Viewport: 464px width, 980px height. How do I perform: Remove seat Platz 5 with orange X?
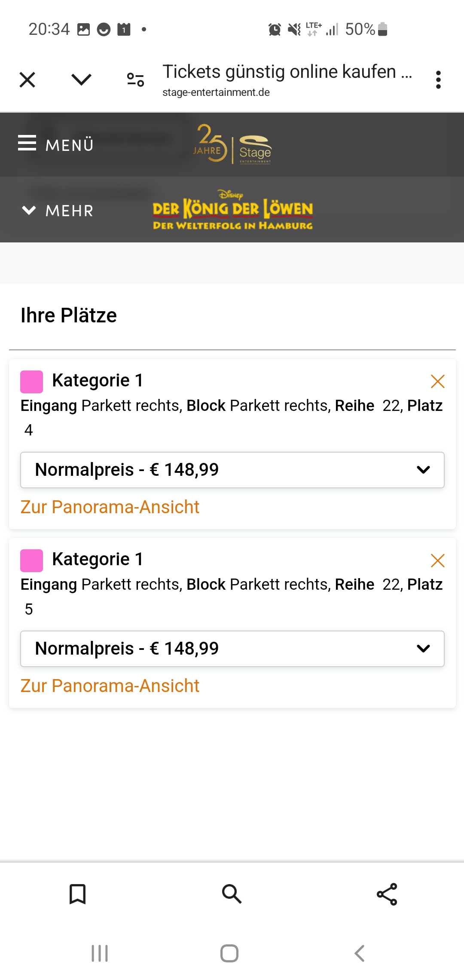tap(437, 560)
